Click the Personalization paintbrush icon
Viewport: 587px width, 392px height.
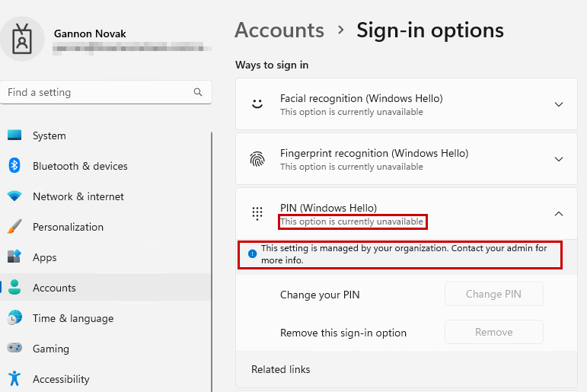pos(14,227)
